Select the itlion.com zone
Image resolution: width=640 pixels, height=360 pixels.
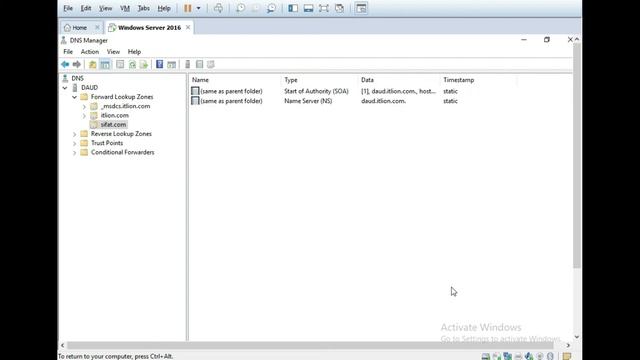point(115,116)
